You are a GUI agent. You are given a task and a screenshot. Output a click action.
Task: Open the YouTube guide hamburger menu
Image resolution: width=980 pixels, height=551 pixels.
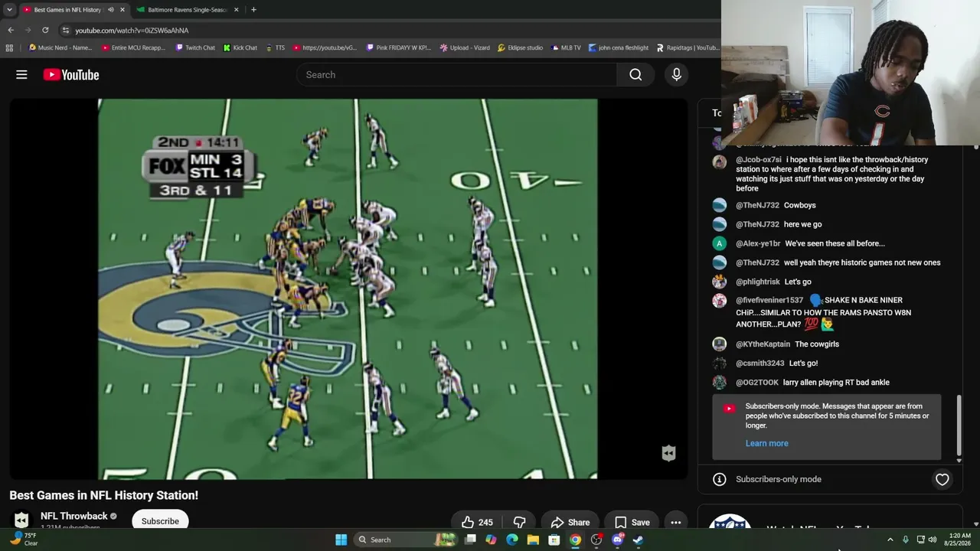pos(21,74)
